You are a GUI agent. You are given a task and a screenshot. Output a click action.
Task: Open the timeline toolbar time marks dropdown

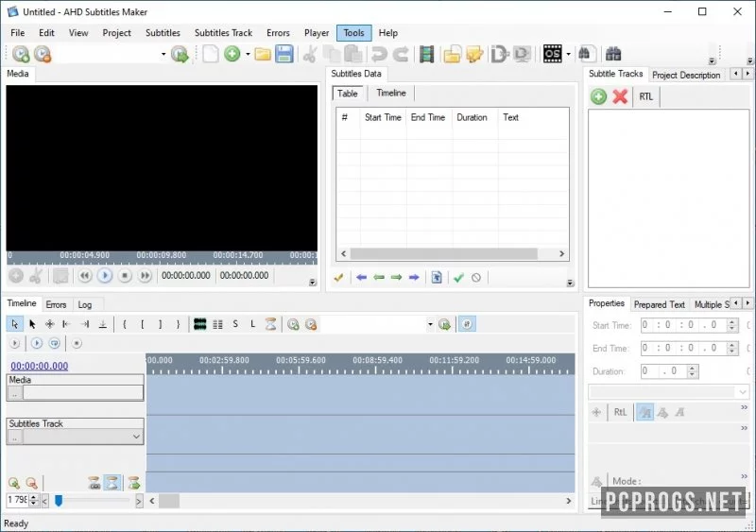click(x=430, y=324)
